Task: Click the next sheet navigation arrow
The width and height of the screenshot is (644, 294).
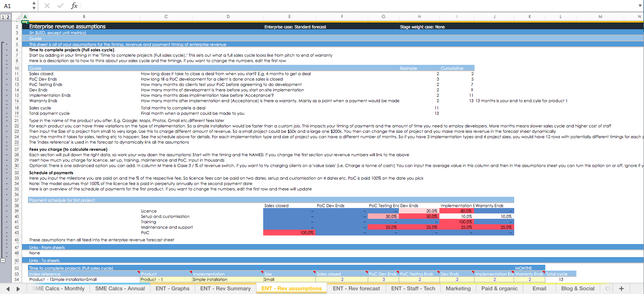Action: click(18, 289)
